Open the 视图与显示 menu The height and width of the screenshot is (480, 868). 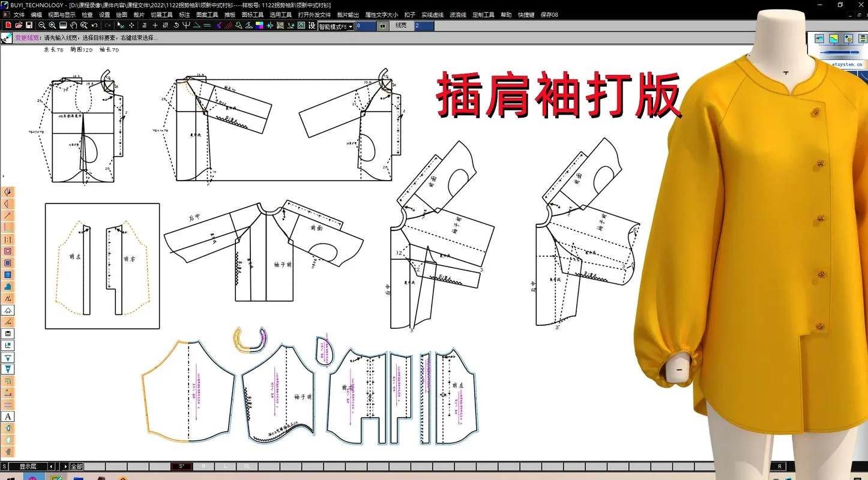pyautogui.click(x=62, y=14)
